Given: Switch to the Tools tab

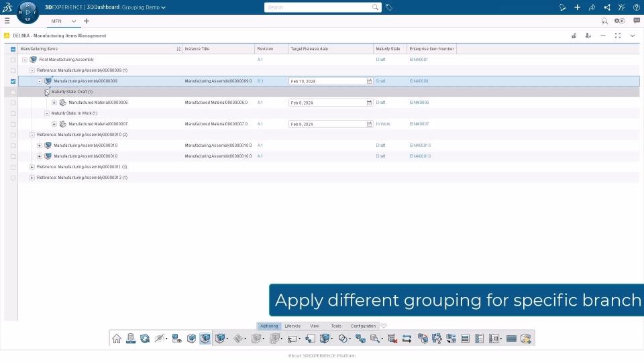Looking at the screenshot, I should click(336, 326).
